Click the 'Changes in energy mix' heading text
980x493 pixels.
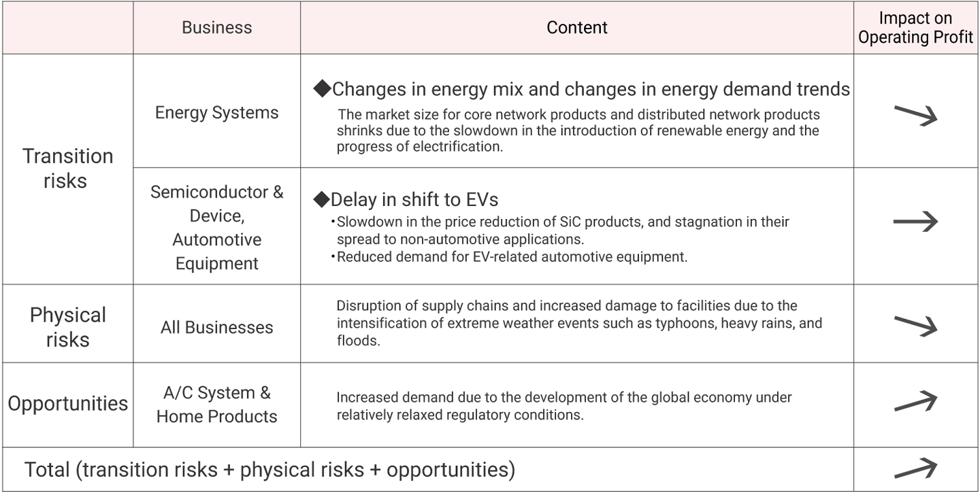click(x=591, y=89)
